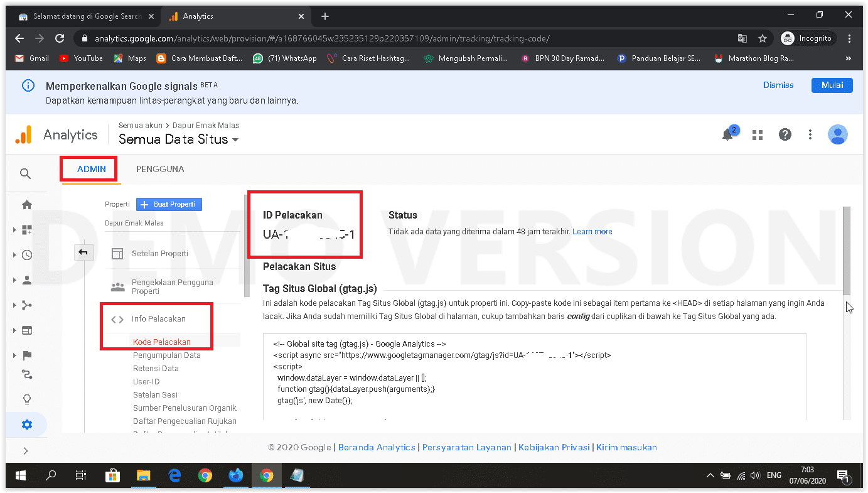Open a new browser tab with plus

click(x=324, y=16)
